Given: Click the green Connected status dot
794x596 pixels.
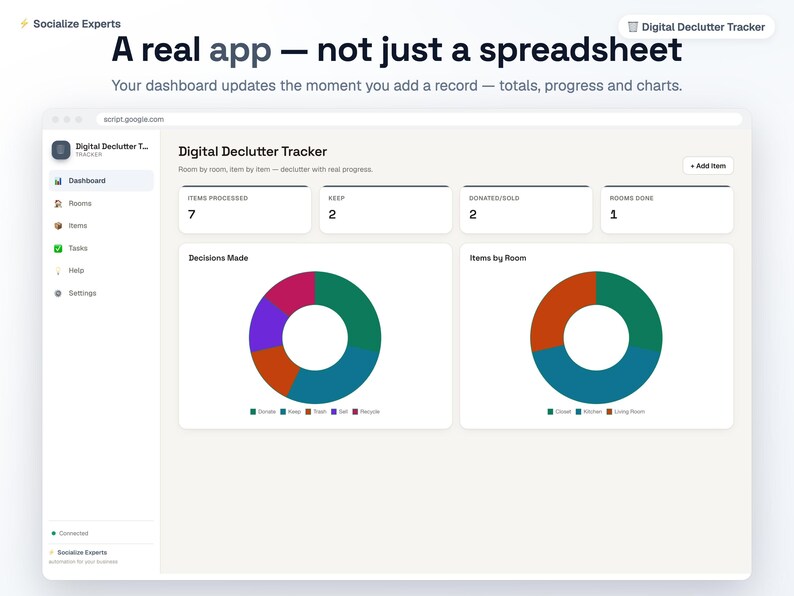Looking at the screenshot, I should click(x=54, y=533).
